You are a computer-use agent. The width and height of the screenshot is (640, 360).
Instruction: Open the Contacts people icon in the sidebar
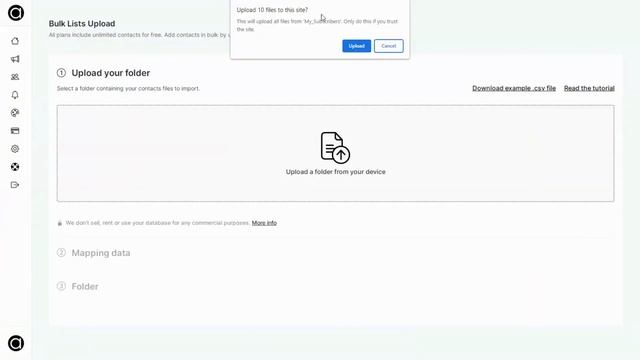pyautogui.click(x=15, y=77)
